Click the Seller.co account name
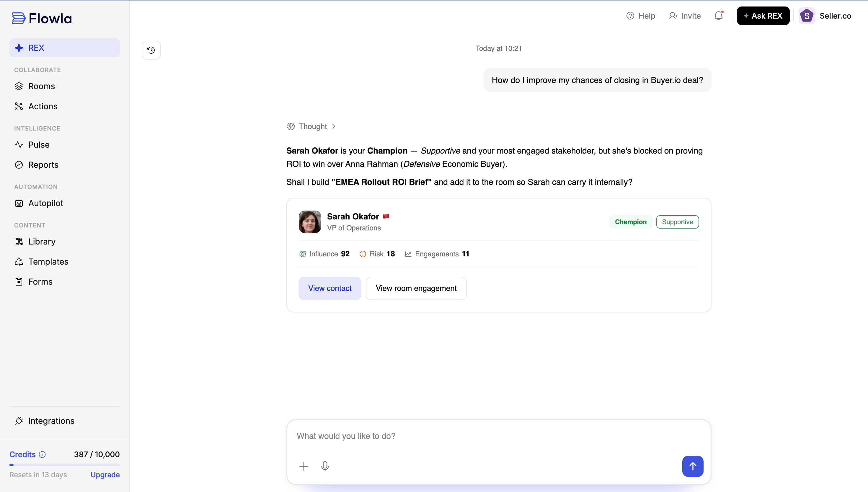 pos(835,16)
